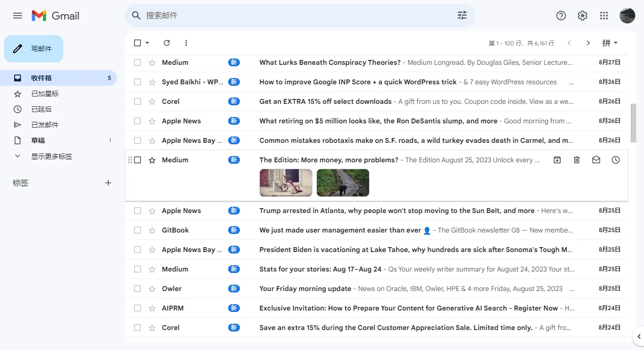Open the red tricycle image attachment
This screenshot has width=644, height=350.
click(286, 183)
